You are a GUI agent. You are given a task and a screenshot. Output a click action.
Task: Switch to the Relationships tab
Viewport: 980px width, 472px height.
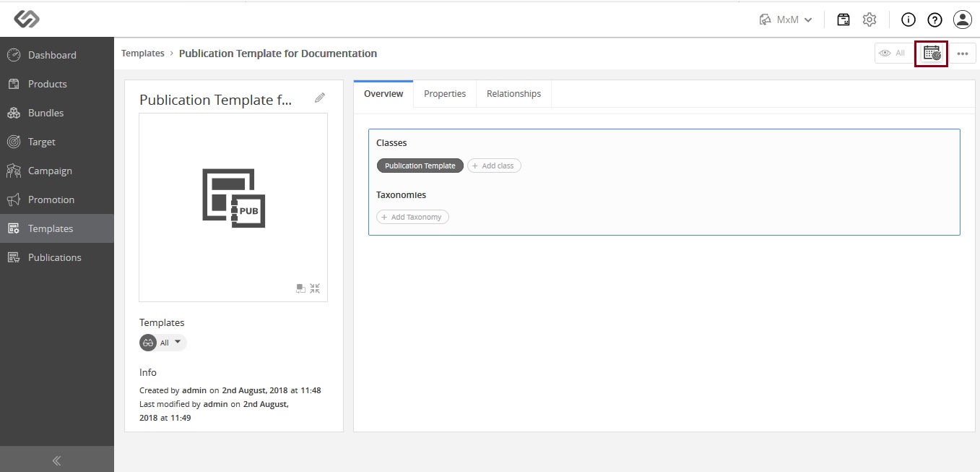click(513, 94)
